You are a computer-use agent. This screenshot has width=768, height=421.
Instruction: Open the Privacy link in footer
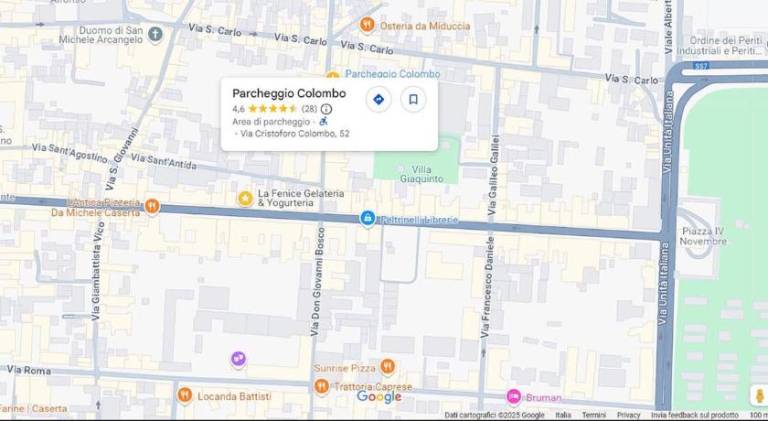[628, 415]
